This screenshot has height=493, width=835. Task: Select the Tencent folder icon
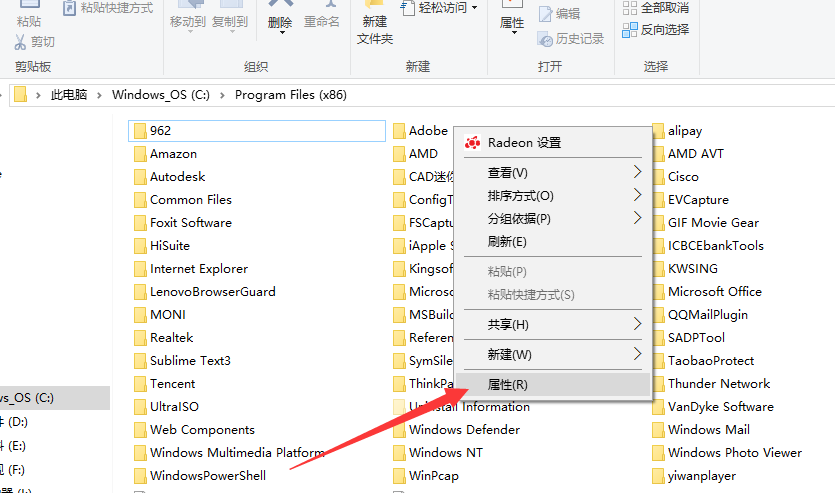tap(140, 384)
